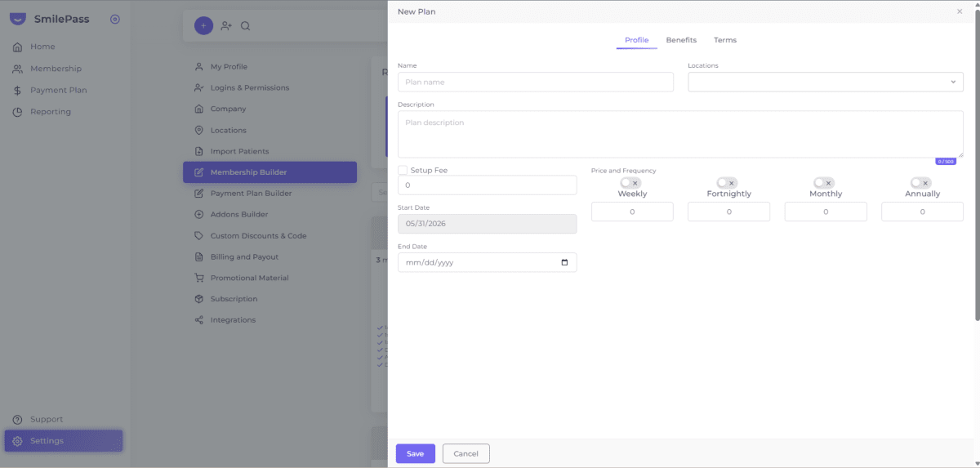Click the Support question mark icon
Image resolution: width=980 pixels, height=468 pixels.
coord(17,420)
